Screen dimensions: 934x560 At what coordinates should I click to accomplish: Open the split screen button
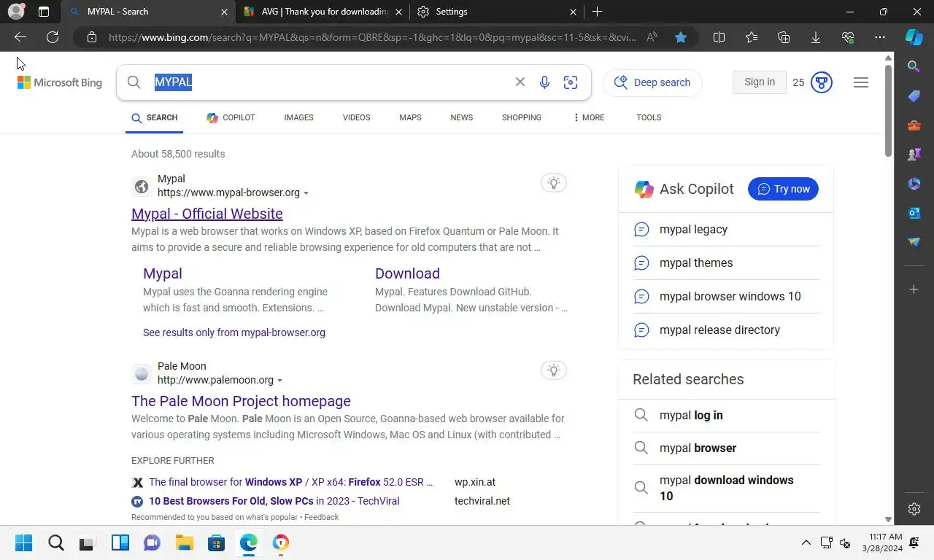coord(719,37)
